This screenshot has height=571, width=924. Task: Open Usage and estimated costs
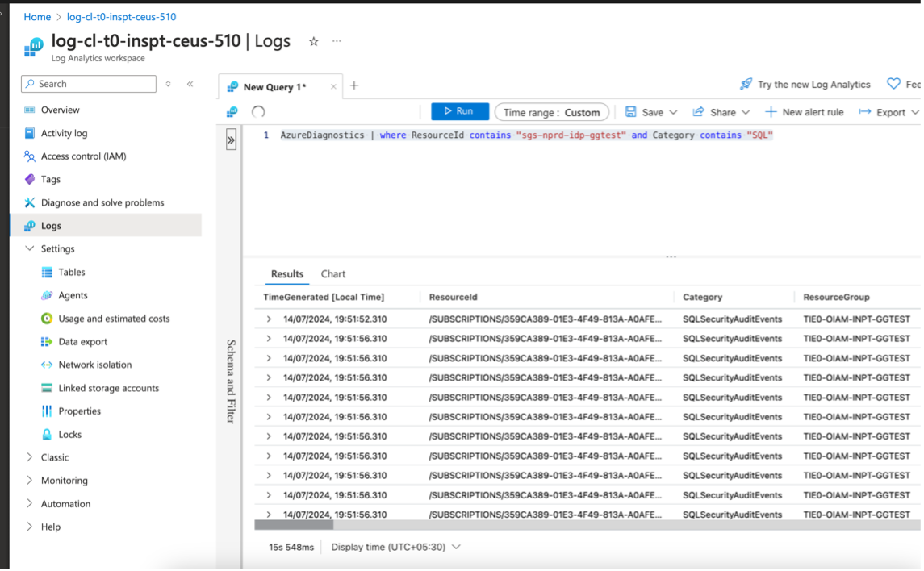(114, 319)
